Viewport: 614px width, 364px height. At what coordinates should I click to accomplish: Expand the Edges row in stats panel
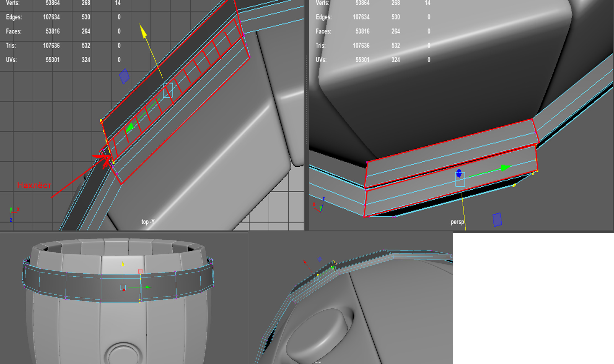(x=14, y=16)
